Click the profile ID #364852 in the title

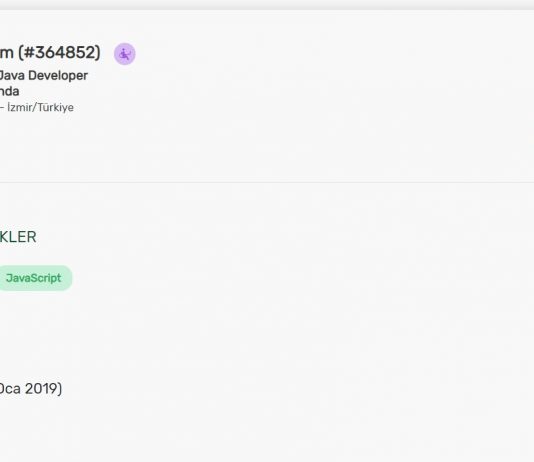[59, 52]
